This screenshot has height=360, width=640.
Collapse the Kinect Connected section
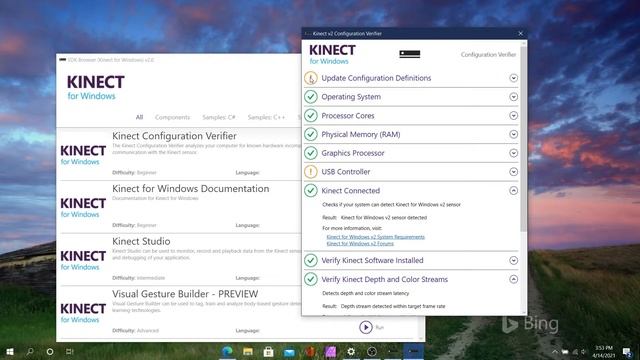(514, 191)
